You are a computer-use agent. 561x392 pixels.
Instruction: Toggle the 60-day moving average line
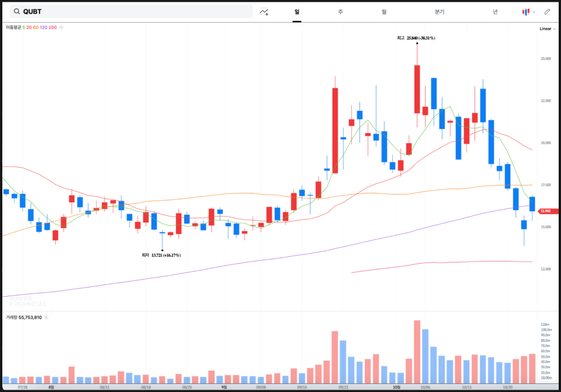click(x=36, y=27)
